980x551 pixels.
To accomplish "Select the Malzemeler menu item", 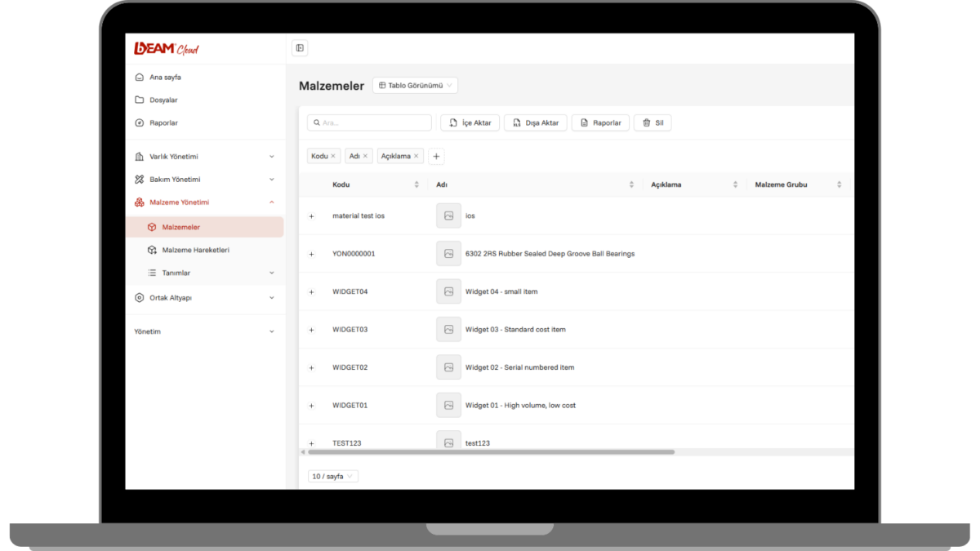I will pos(204,227).
